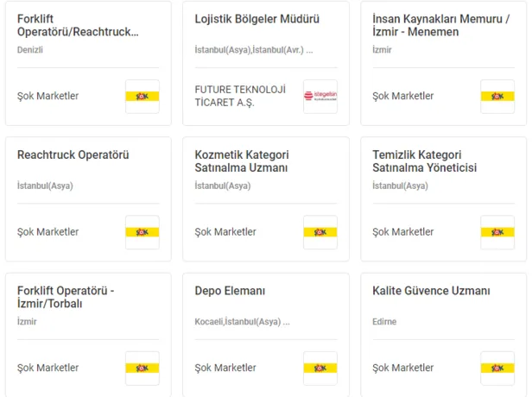Click Şok Marketler name on Edirne card

pos(403,368)
